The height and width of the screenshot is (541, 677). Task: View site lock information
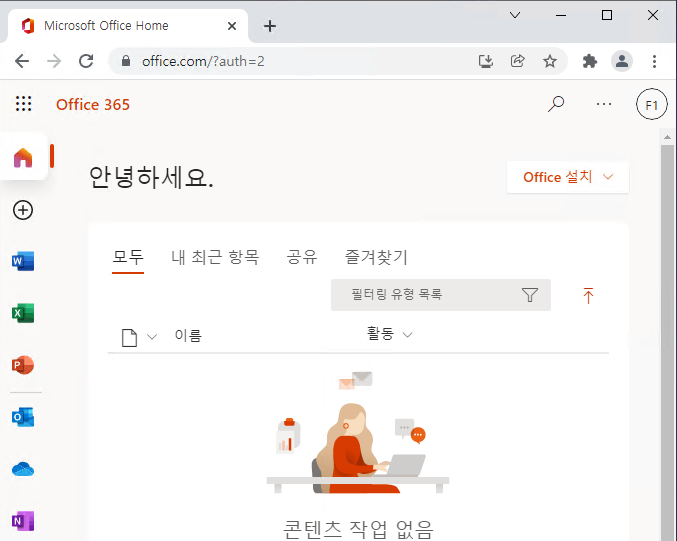(x=126, y=61)
